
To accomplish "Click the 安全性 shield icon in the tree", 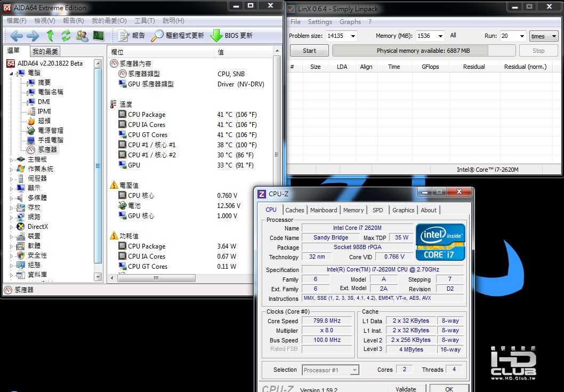I will 21,255.
